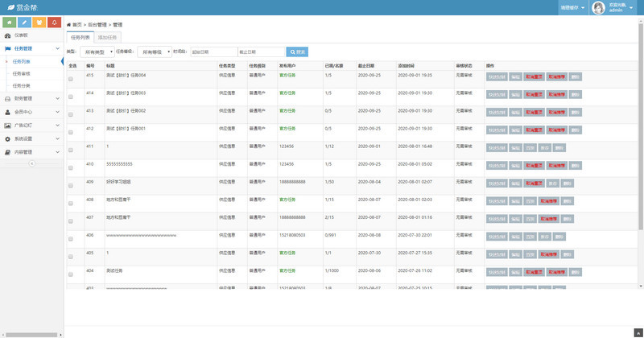Click the 删除 button for task 406
The image size is (644, 338).
point(559,237)
